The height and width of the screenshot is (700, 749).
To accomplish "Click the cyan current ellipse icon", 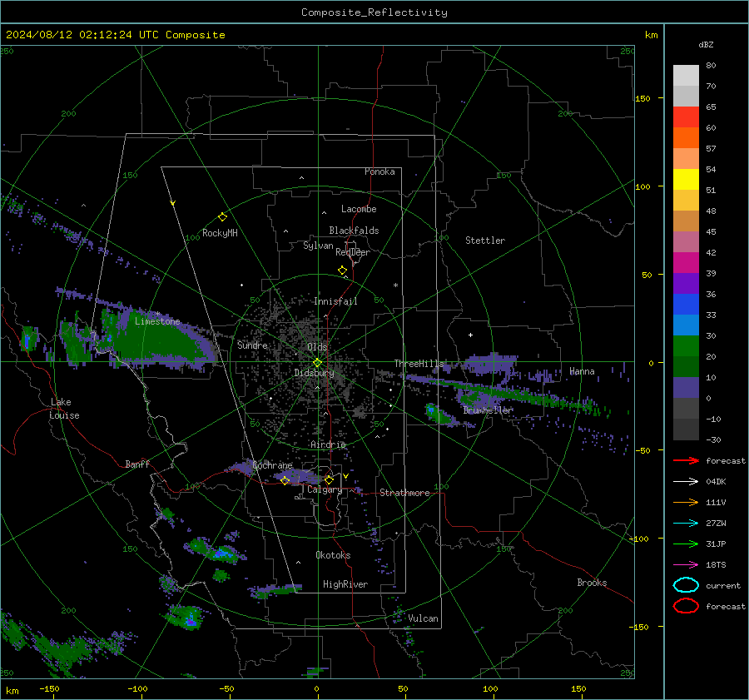I will (686, 585).
